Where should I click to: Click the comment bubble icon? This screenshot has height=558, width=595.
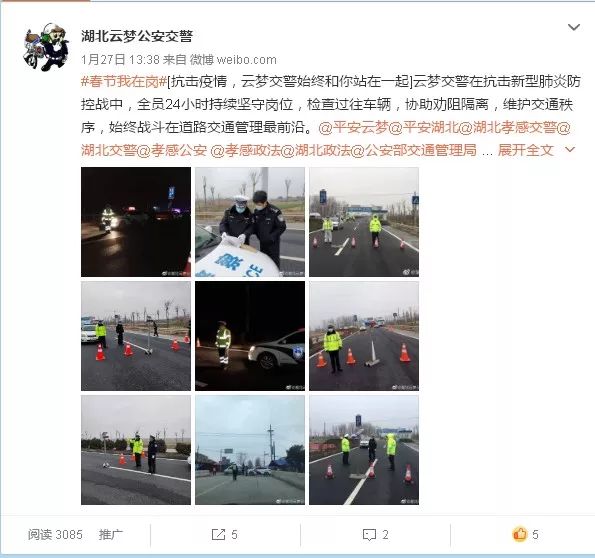point(369,534)
